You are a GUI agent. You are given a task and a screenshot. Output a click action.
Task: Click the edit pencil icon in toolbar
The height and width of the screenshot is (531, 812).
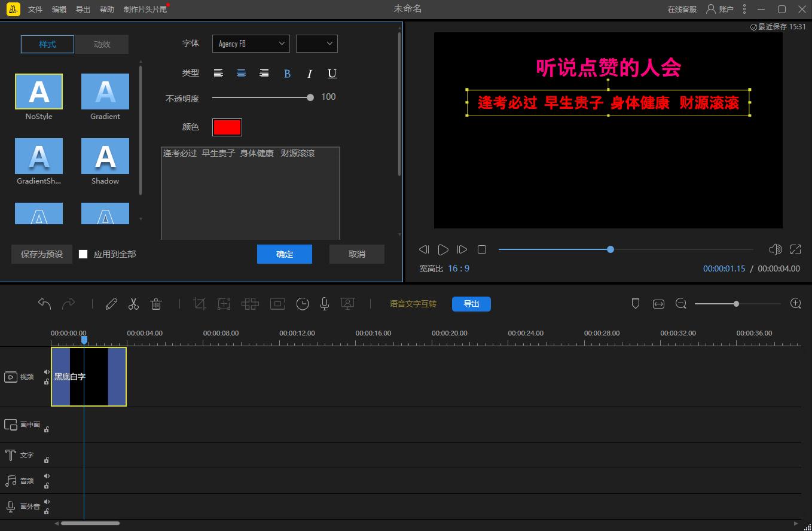coord(111,304)
